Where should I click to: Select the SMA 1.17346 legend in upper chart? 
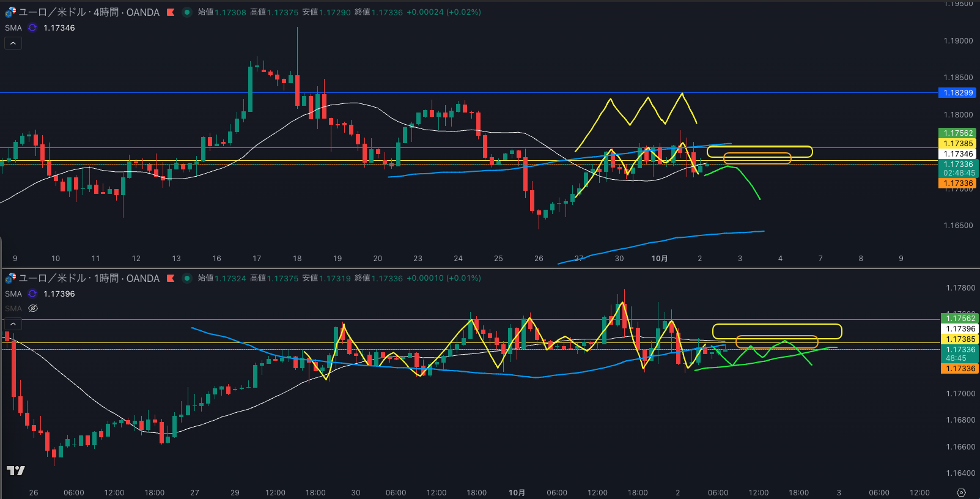(x=13, y=28)
